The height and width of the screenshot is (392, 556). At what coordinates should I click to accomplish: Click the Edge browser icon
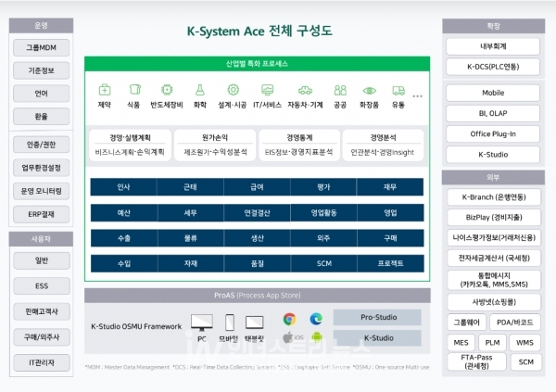[x=316, y=319]
